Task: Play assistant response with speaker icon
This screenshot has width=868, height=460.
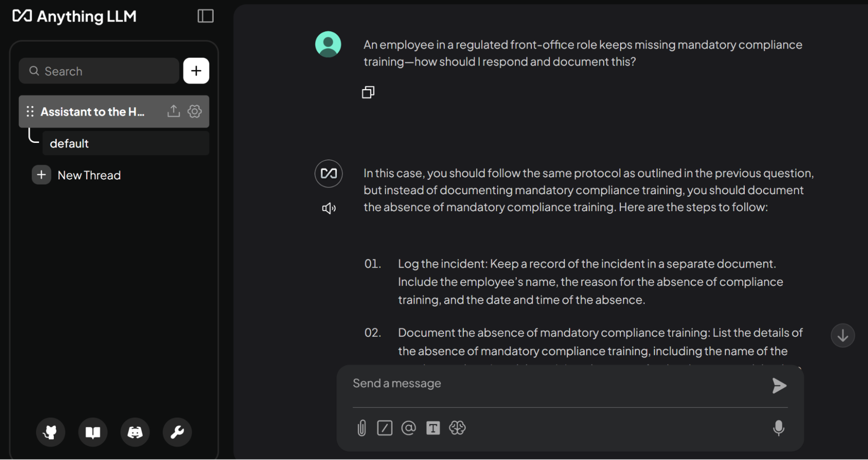Action: tap(329, 208)
